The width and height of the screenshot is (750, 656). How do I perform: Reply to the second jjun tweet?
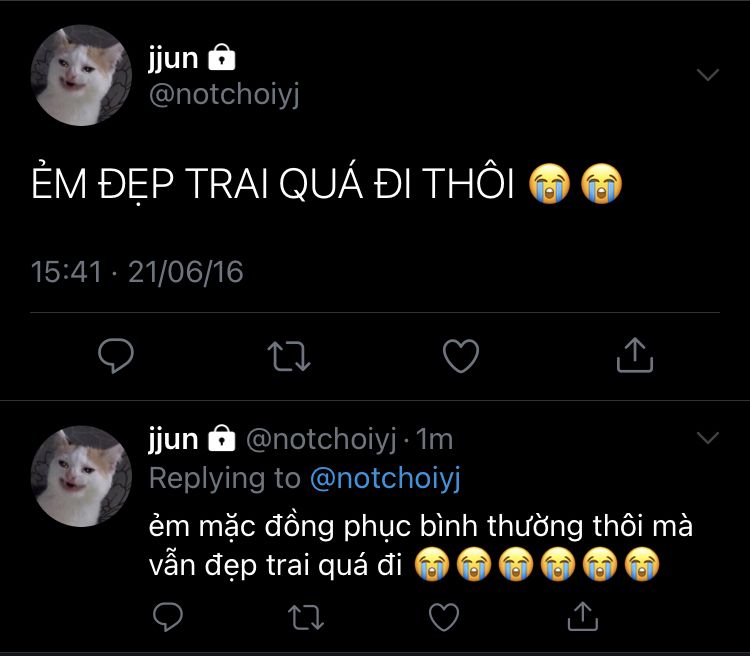(168, 616)
